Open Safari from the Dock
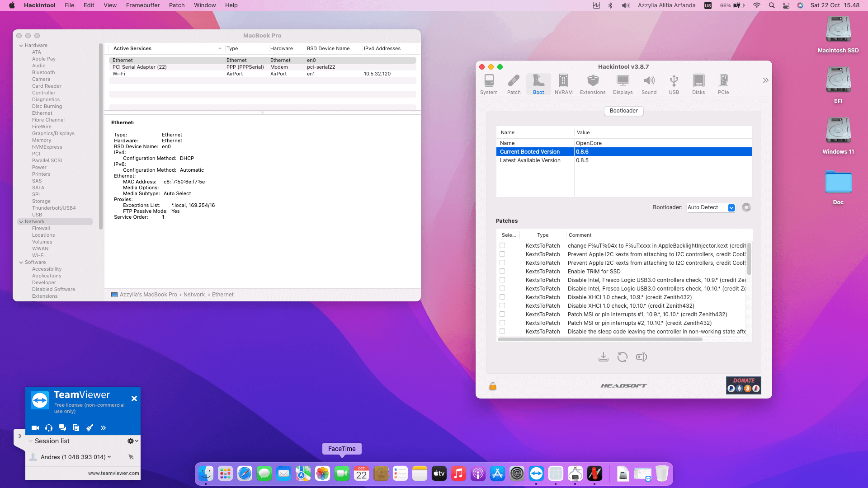The image size is (868, 488). [245, 474]
